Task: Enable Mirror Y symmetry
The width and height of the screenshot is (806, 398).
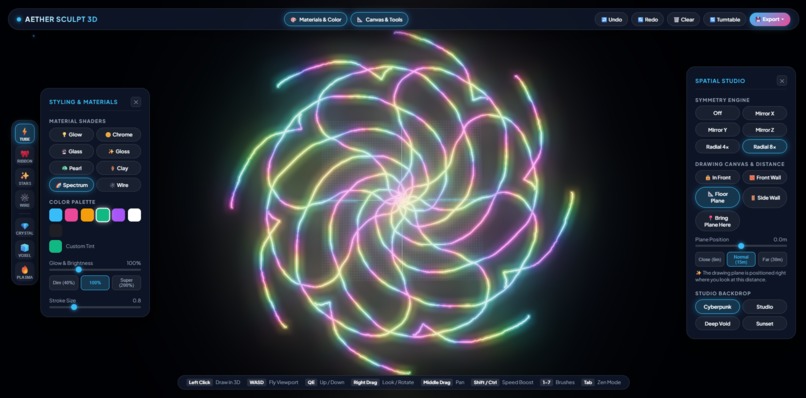Action: pyautogui.click(x=718, y=130)
